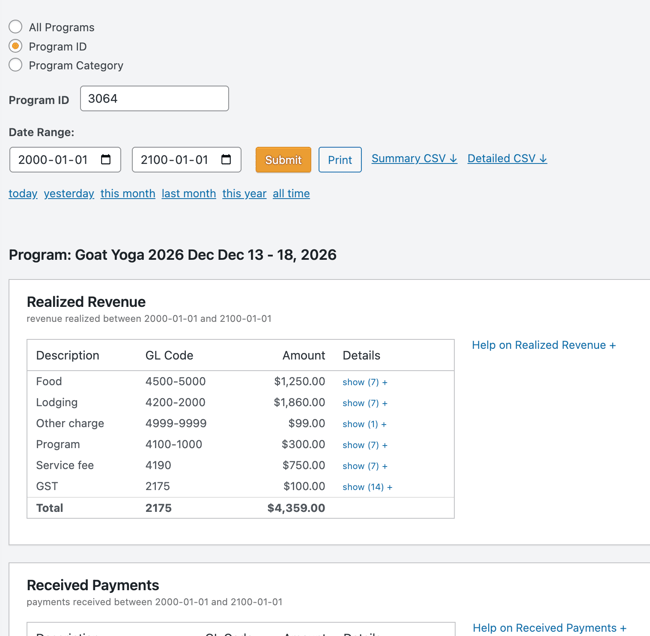Expand Help on Realized Revenue
The width and height of the screenshot is (650, 636).
click(543, 345)
